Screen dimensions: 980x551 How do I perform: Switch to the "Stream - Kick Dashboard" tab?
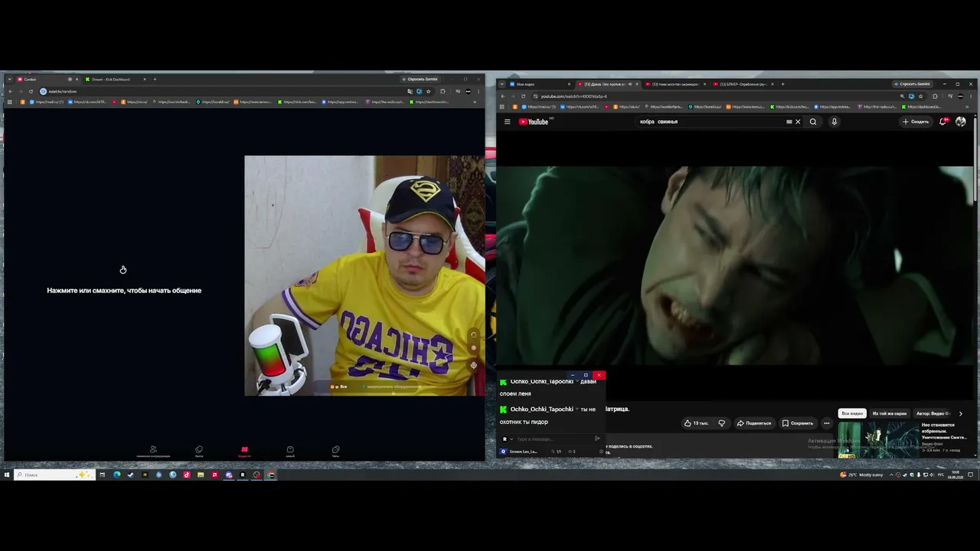115,80
